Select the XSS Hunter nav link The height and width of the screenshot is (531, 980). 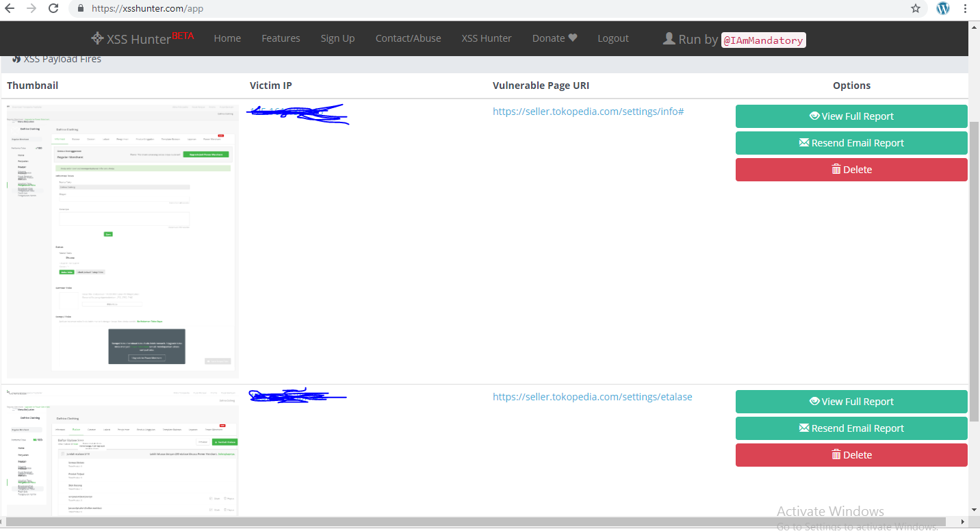pyautogui.click(x=487, y=38)
